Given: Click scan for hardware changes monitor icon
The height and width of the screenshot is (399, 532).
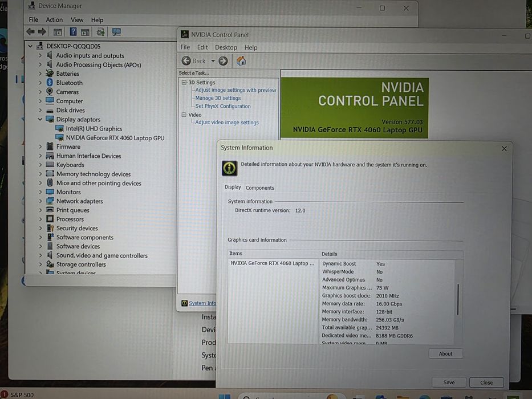Looking at the screenshot, I should 116,32.
